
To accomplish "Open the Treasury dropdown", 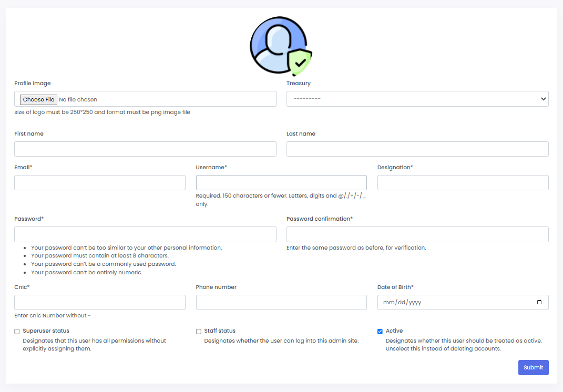I will (417, 99).
